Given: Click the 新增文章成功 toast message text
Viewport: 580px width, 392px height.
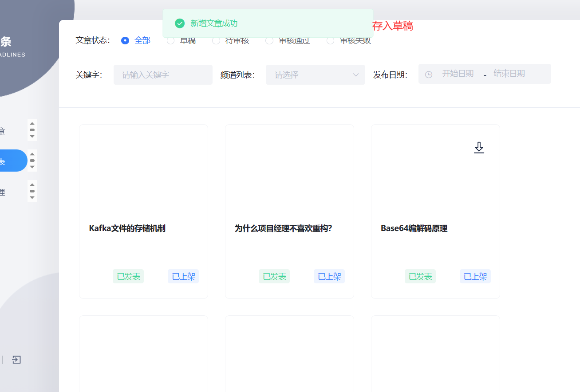Looking at the screenshot, I should [x=214, y=24].
